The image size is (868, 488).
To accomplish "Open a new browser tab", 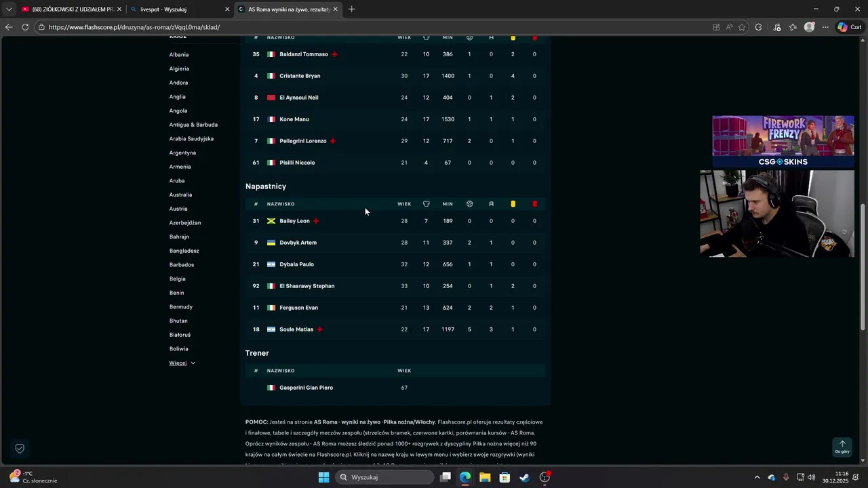I will coord(351,9).
